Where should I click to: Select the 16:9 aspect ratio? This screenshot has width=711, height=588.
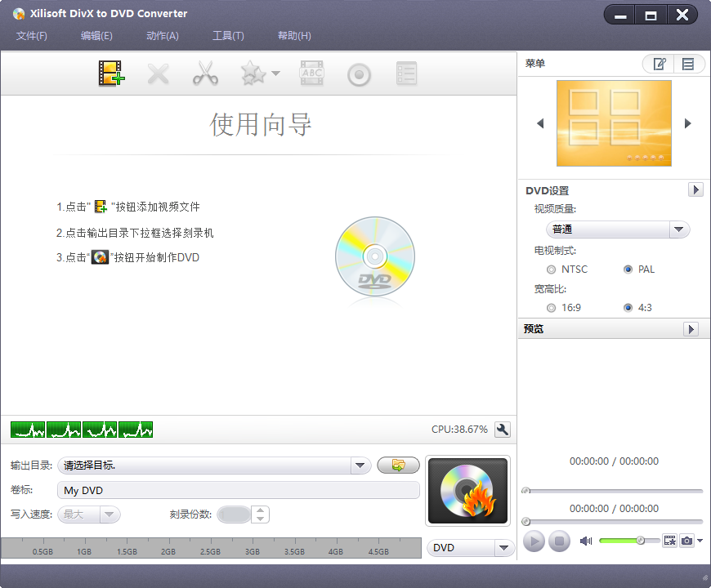(x=552, y=307)
